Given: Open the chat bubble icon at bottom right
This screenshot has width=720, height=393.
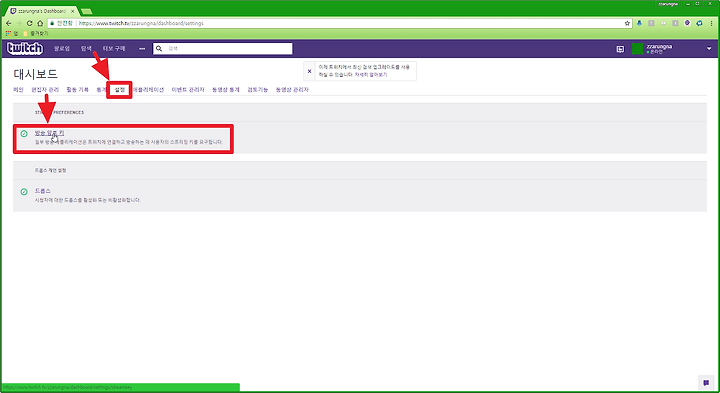Looking at the screenshot, I should pyautogui.click(x=706, y=382).
